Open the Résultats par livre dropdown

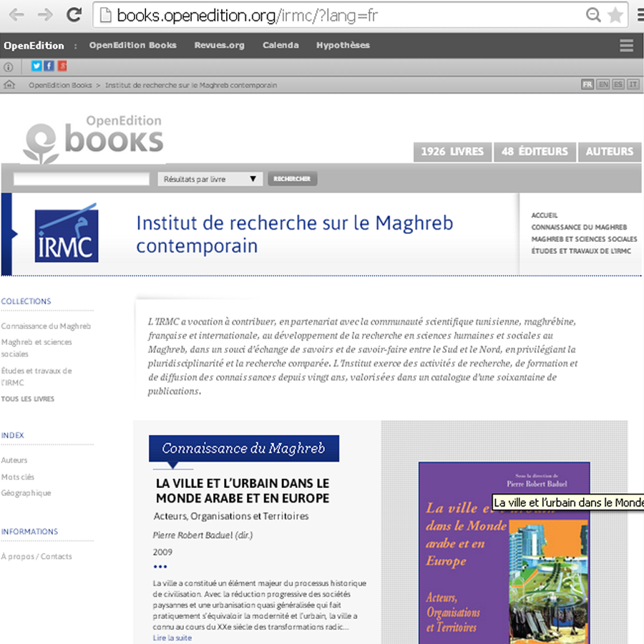[210, 179]
